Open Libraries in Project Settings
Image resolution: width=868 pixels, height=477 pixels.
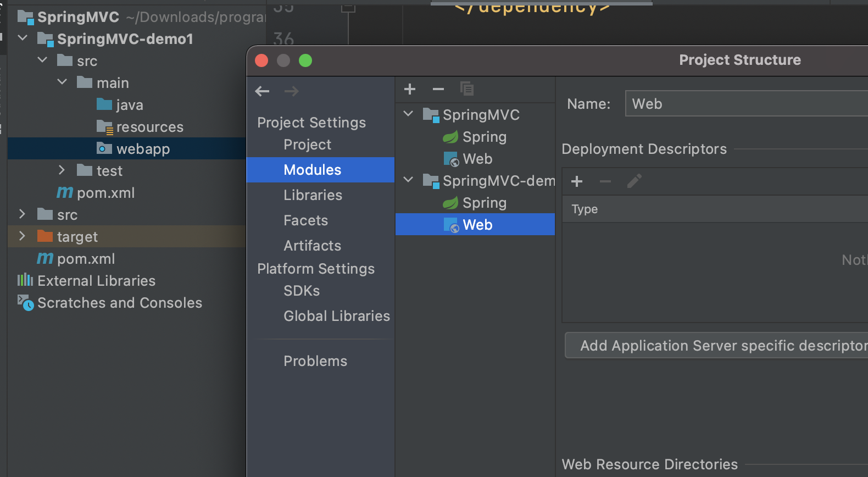click(x=313, y=195)
